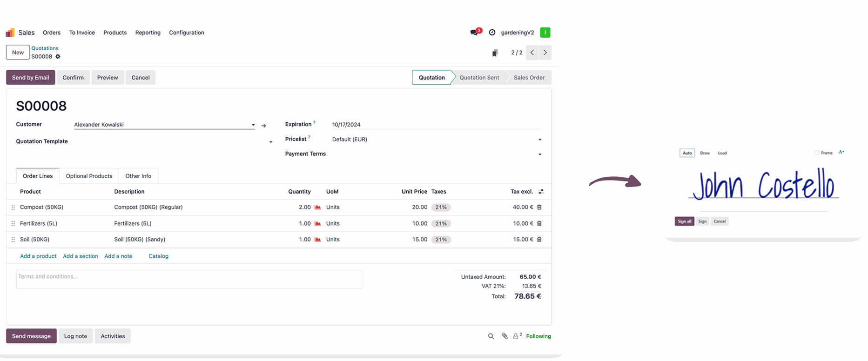Open the Payment Terms dropdown
The height and width of the screenshot is (361, 868).
(540, 154)
